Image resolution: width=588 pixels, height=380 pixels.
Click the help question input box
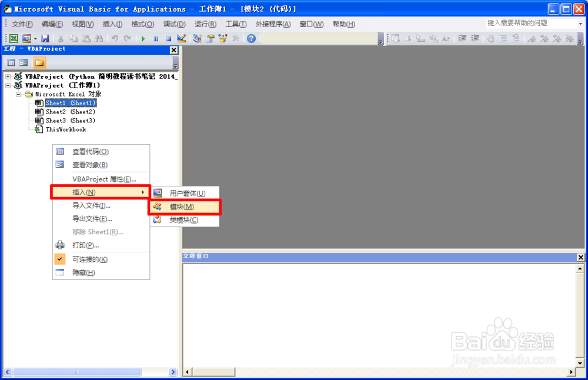[x=531, y=24]
